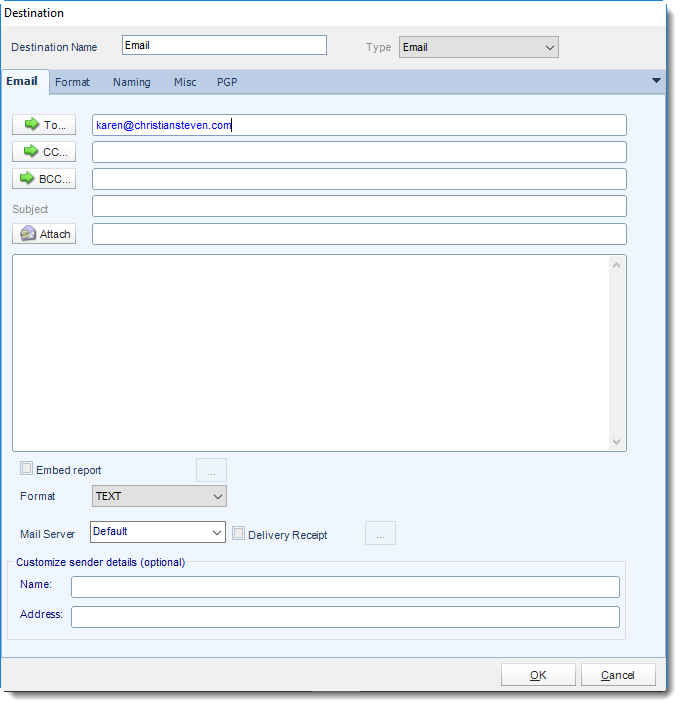682x707 pixels.
Task: Expand the Mail Server dropdown
Action: coord(158,532)
